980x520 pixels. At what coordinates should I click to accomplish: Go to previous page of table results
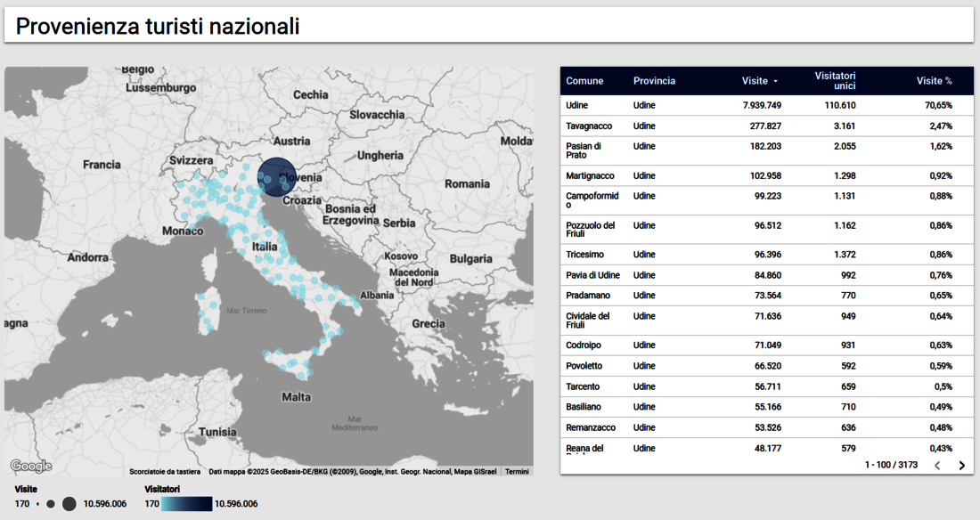[x=937, y=466]
